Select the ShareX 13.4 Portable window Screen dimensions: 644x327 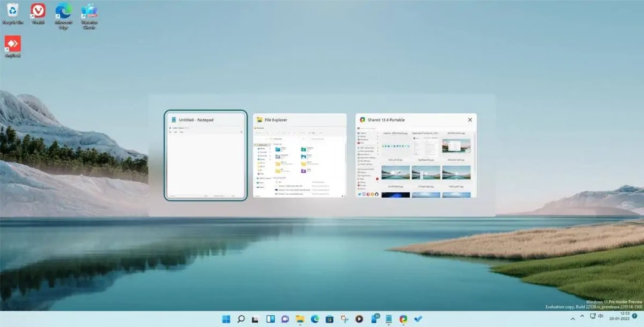(416, 155)
